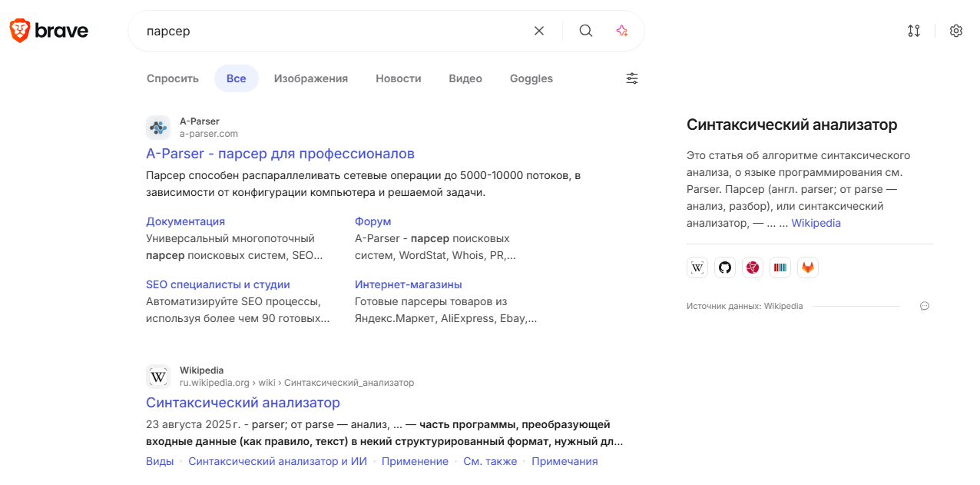Open the GitHub profile icon in the infobox

725,267
